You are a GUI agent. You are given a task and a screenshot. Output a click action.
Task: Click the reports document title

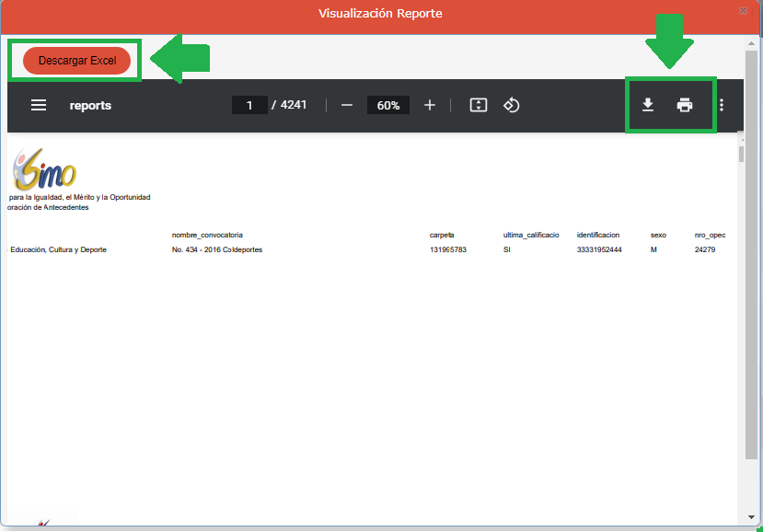(90, 105)
